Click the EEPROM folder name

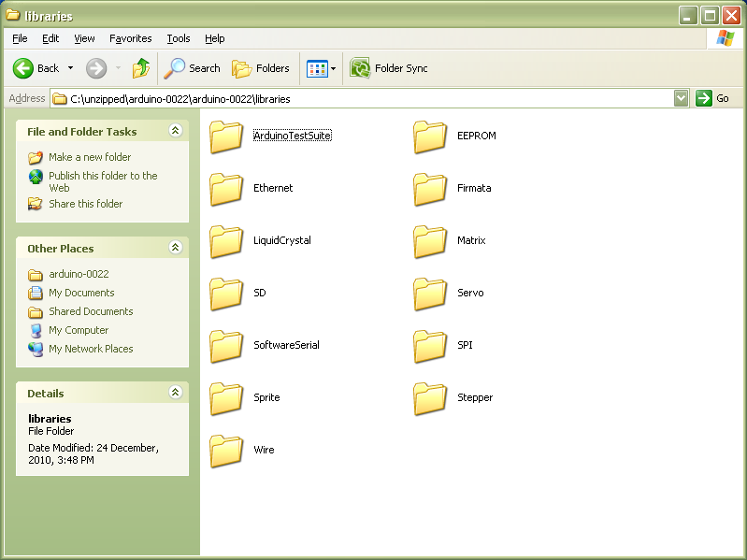point(477,136)
